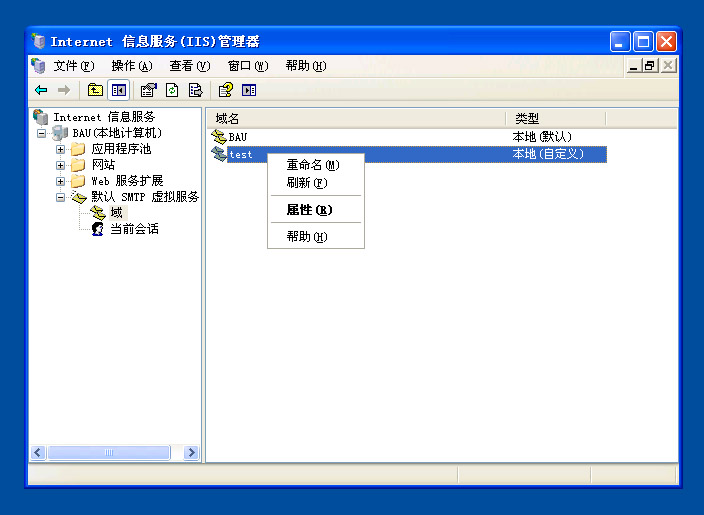
Task: Click the tree pane horizontal scrollbar thumb
Action: [x=109, y=452]
